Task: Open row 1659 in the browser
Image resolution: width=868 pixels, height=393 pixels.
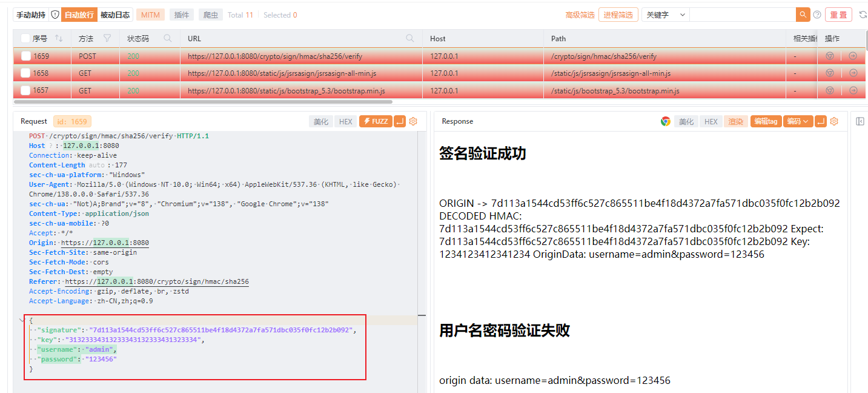Action: pyautogui.click(x=830, y=56)
